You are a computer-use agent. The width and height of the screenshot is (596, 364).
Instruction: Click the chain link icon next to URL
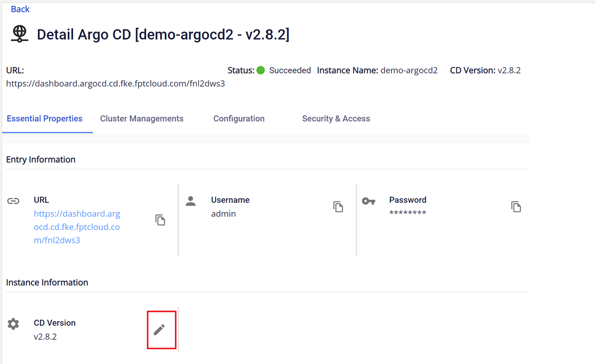(13, 201)
